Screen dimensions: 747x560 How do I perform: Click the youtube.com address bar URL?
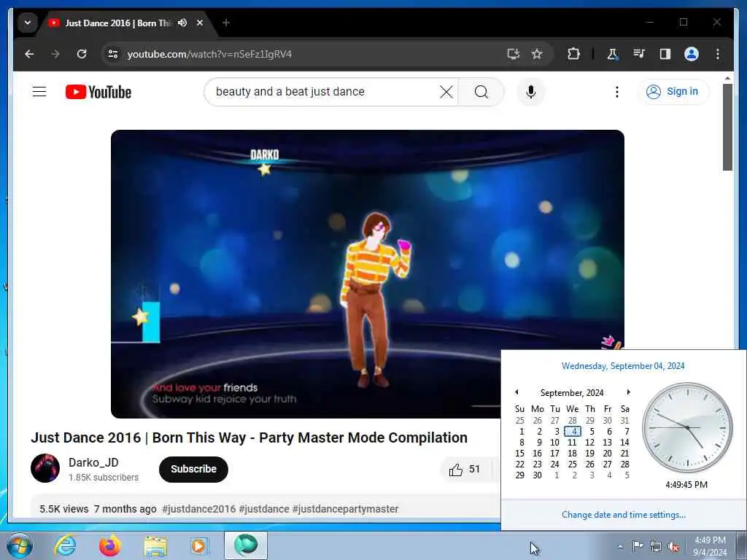(209, 54)
